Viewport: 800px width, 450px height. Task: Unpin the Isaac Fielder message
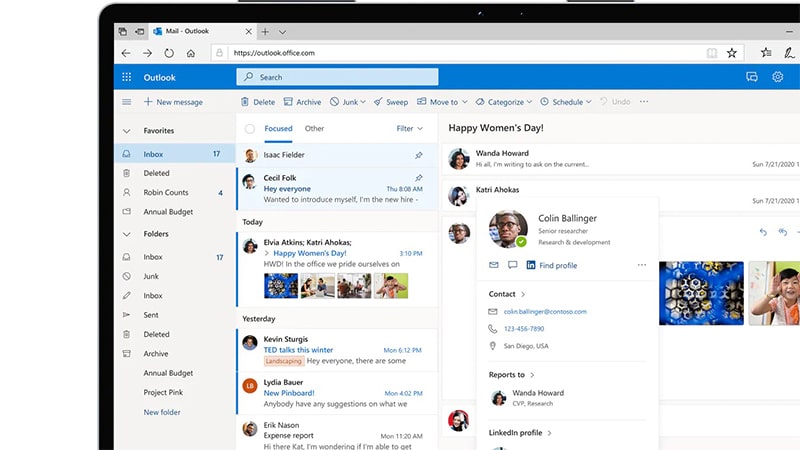[x=418, y=155]
